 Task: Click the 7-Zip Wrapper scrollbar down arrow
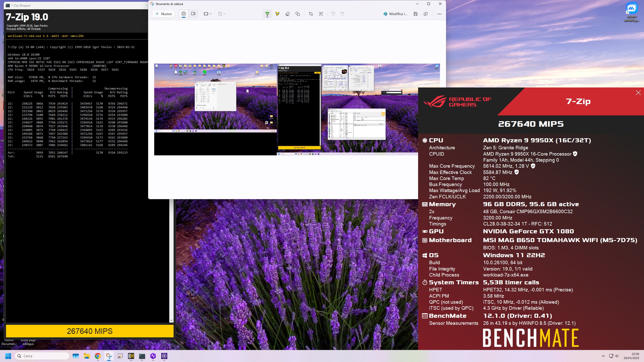tap(172, 321)
